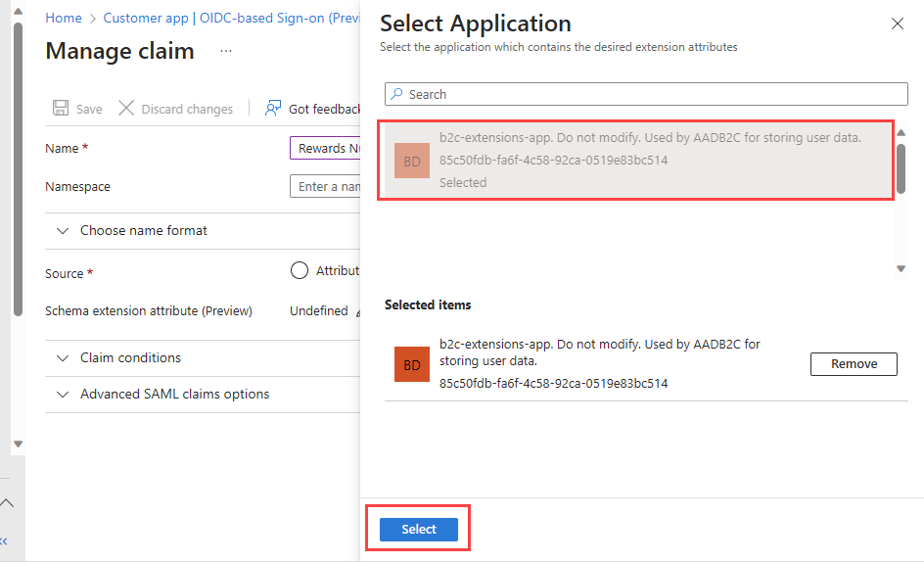This screenshot has width=924, height=562.
Task: Click left pane scrollbar up arrow
Action: pos(18,12)
